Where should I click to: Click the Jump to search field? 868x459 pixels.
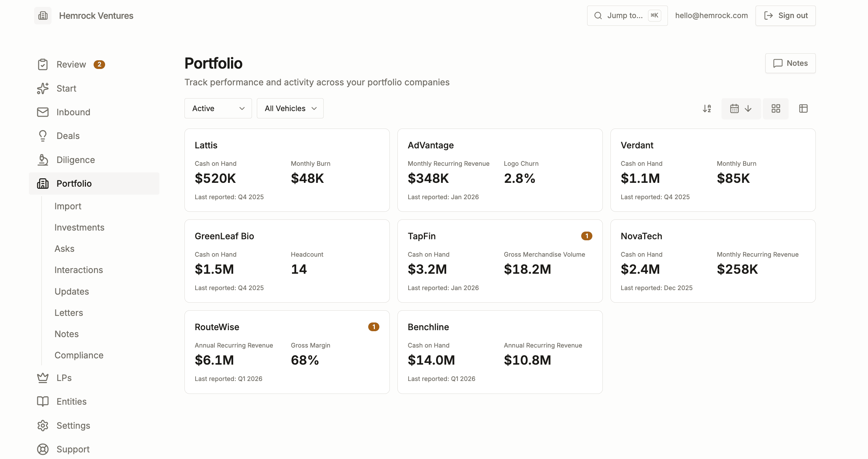627,16
